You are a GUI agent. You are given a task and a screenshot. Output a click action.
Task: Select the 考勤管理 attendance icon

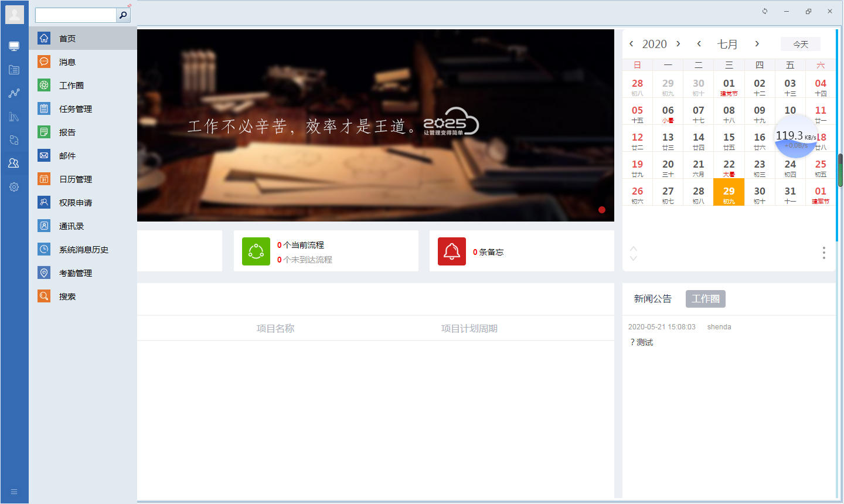(43, 273)
